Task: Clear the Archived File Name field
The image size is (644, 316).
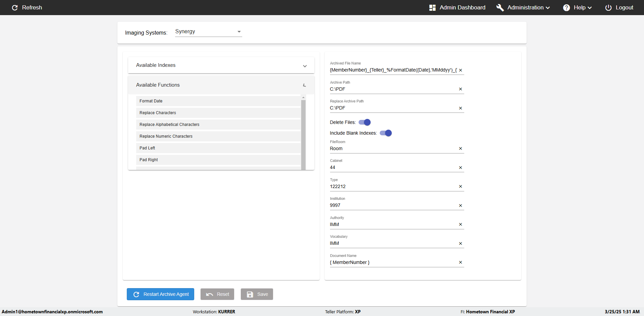Action: click(x=461, y=70)
